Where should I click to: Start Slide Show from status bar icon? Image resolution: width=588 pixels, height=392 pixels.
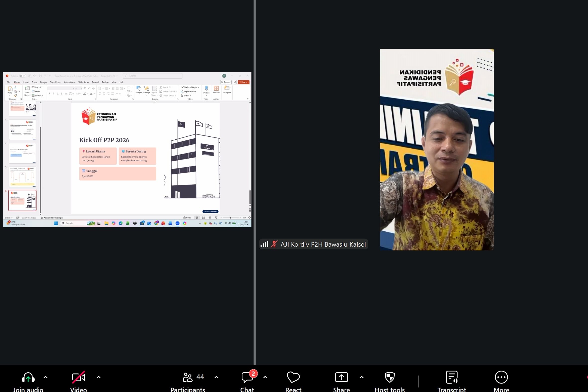tap(216, 218)
